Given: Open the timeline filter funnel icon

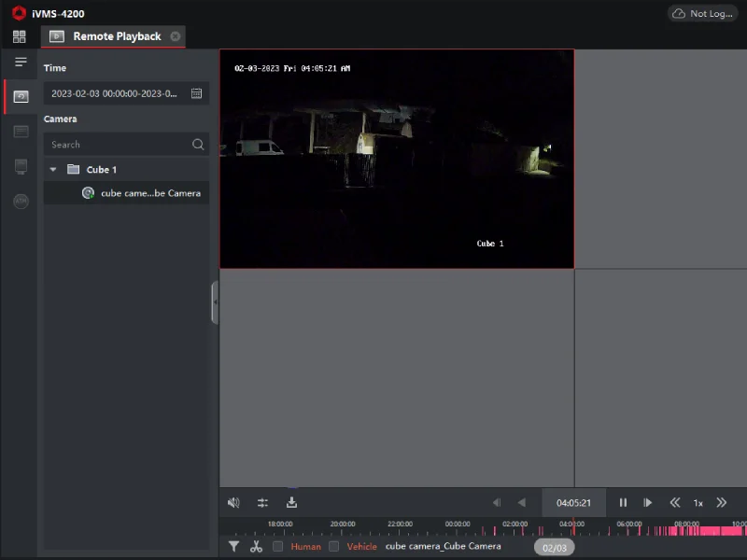Looking at the screenshot, I should [x=233, y=547].
